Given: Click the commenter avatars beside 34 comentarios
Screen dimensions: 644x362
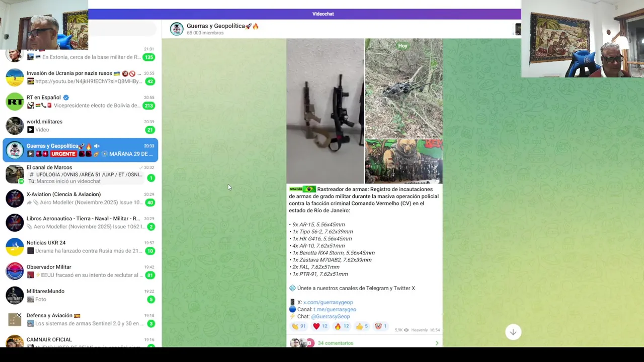Looking at the screenshot, I should click(x=302, y=343).
